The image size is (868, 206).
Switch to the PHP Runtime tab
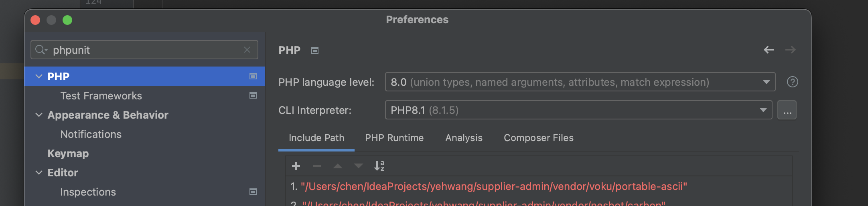pyautogui.click(x=394, y=138)
